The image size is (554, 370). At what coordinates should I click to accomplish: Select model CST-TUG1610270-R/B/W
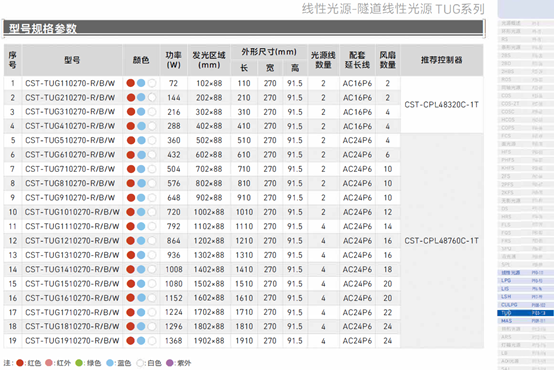pyautogui.click(x=72, y=298)
